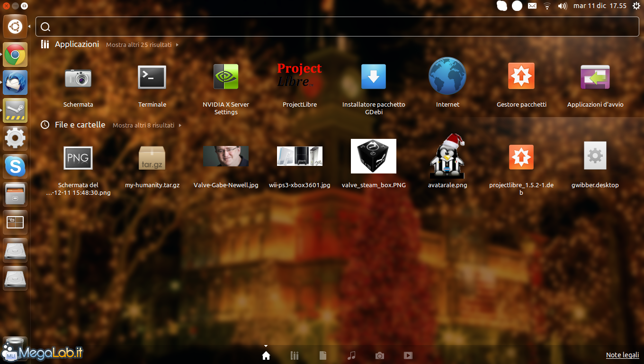
Task: Open the Note legali link
Action: coord(623,355)
